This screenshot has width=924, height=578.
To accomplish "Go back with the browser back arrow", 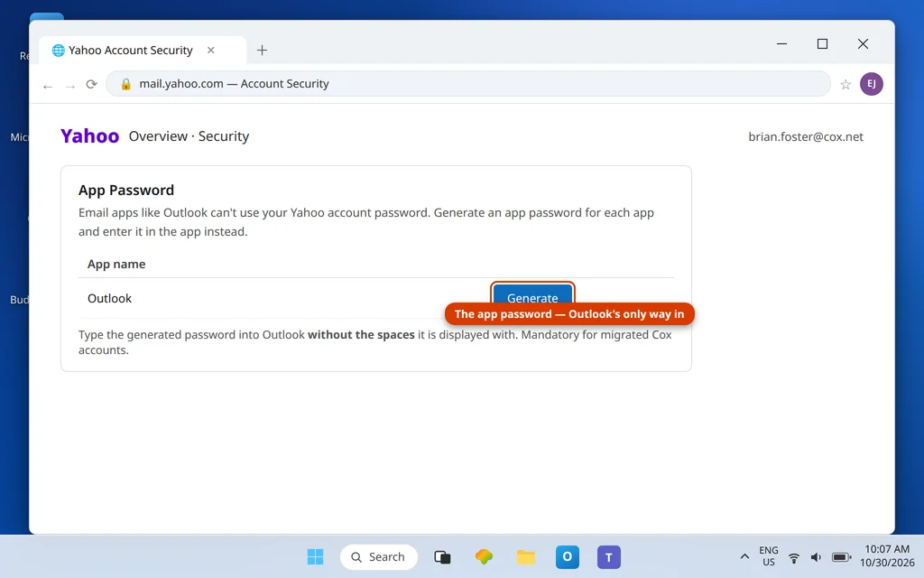I will (x=48, y=86).
